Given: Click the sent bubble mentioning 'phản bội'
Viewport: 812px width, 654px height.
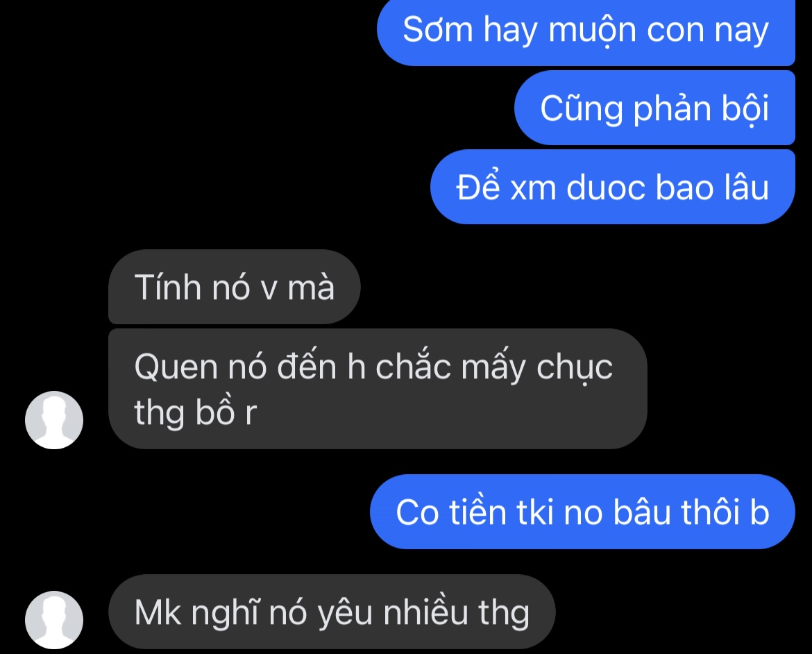Looking at the screenshot, I should coord(654,108).
